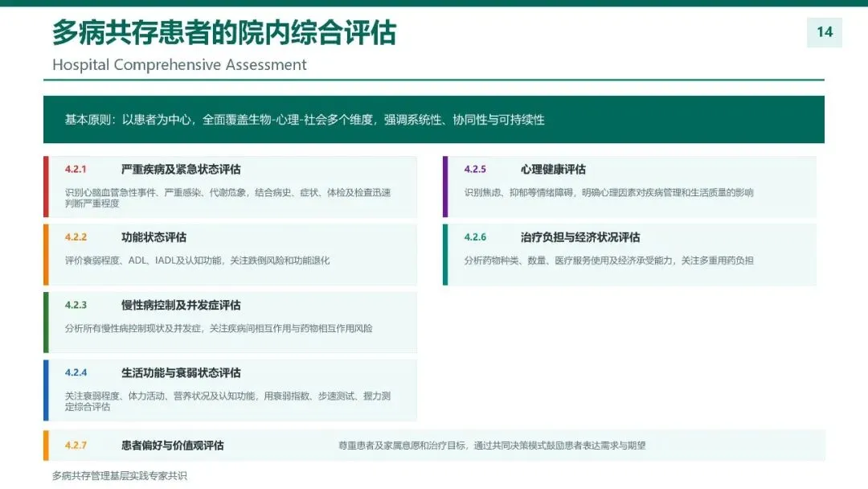The image size is (868, 489).
Task: Click heading 心理健康评估
Action: (x=553, y=170)
